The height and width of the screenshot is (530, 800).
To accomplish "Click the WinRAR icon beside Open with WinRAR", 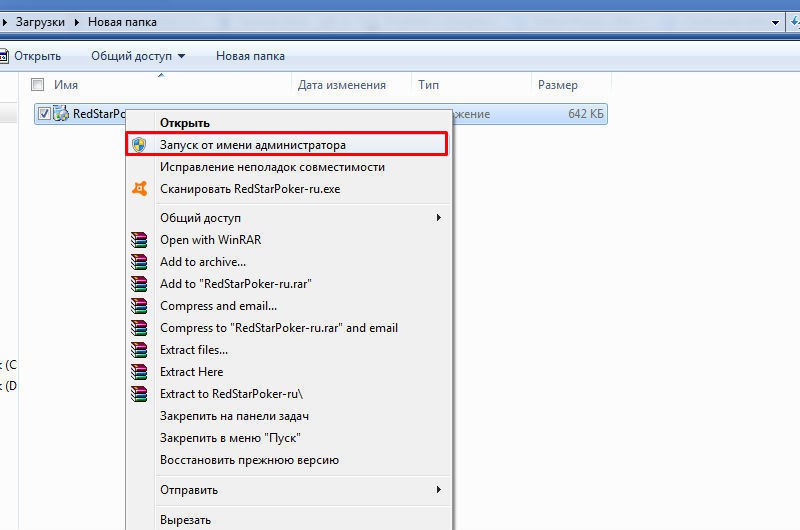I will coord(140,240).
